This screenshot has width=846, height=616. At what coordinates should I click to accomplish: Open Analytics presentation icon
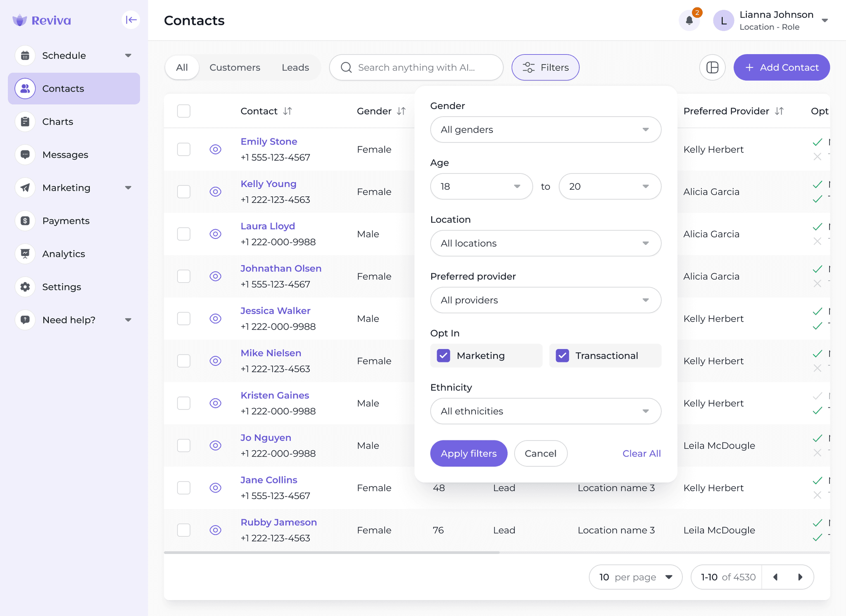point(25,254)
